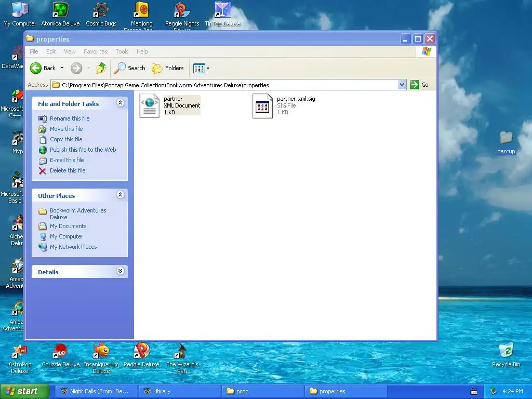Viewport: 532px width, 399px height.
Task: Click the keyboard icon in system tray
Action: tap(474, 392)
